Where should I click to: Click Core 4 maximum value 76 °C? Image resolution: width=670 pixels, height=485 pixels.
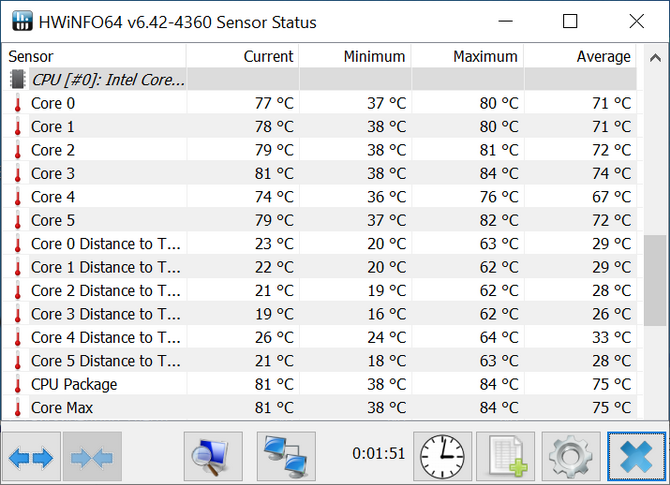click(x=499, y=197)
